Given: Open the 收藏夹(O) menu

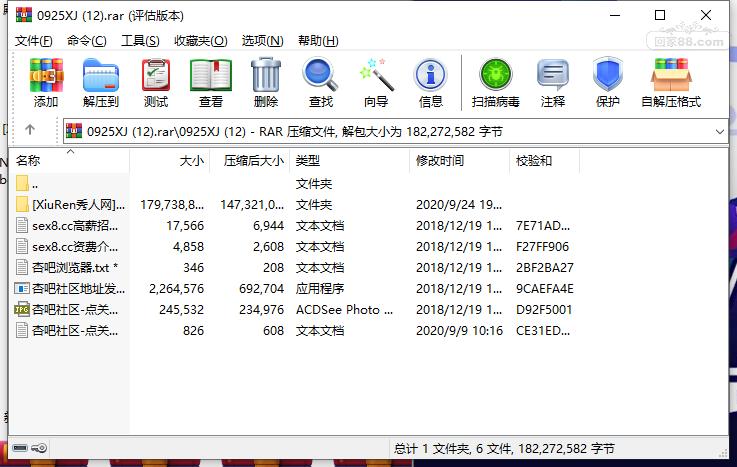Looking at the screenshot, I should [201, 41].
